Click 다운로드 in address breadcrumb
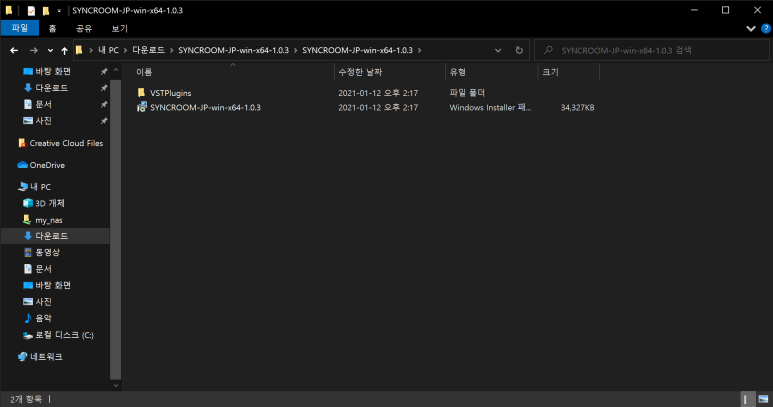773x407 pixels. tap(148, 50)
